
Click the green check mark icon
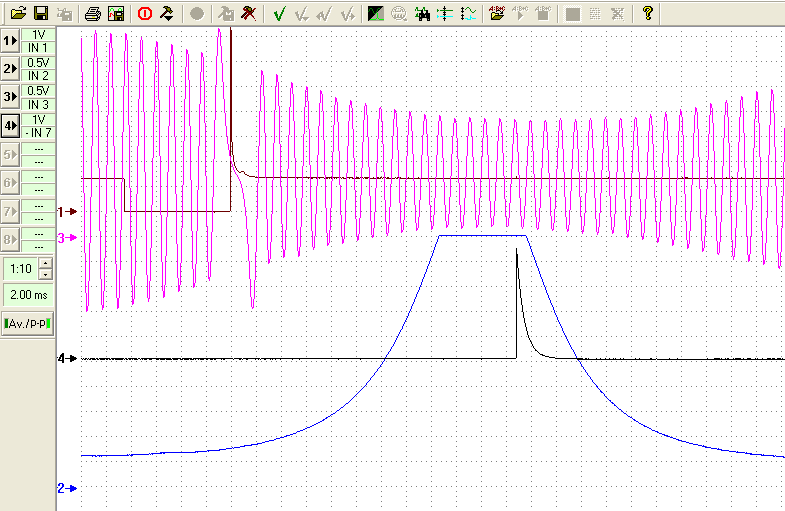(279, 14)
